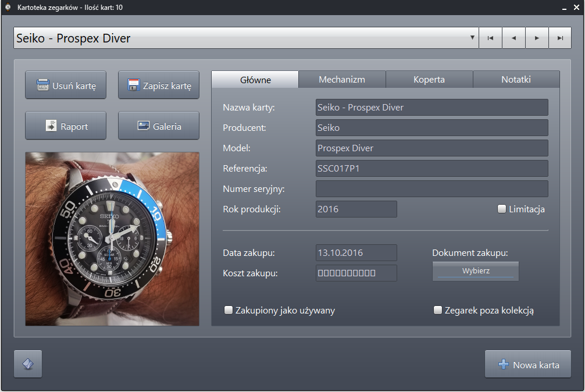Switch to the Koperta tab
This screenshot has height=392, width=585.
(429, 80)
